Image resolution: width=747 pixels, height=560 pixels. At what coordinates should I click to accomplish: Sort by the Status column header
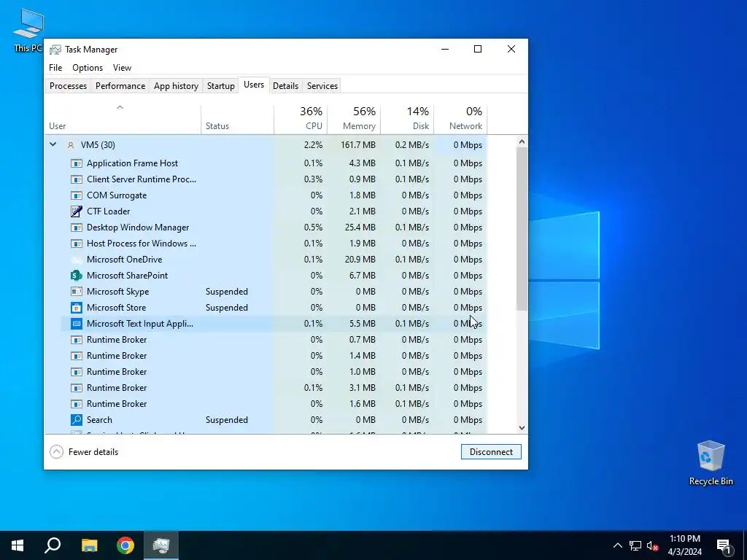(x=237, y=118)
